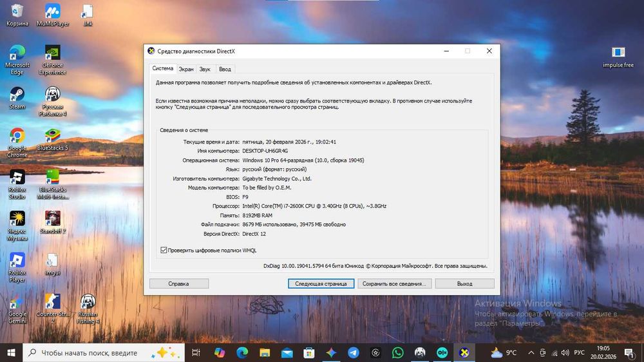Select the Google Chrome desktop shortcut
Image resolution: width=644 pixels, height=362 pixels.
[x=17, y=143]
